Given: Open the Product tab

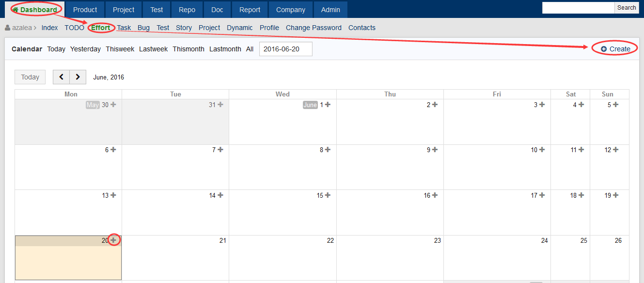Looking at the screenshot, I should pos(85,10).
